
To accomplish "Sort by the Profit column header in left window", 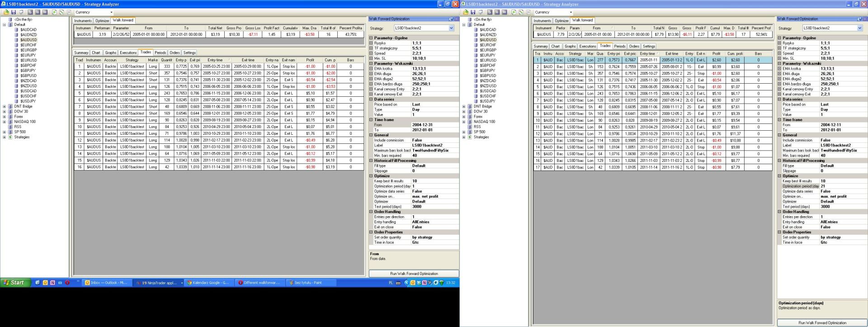I will (310, 60).
